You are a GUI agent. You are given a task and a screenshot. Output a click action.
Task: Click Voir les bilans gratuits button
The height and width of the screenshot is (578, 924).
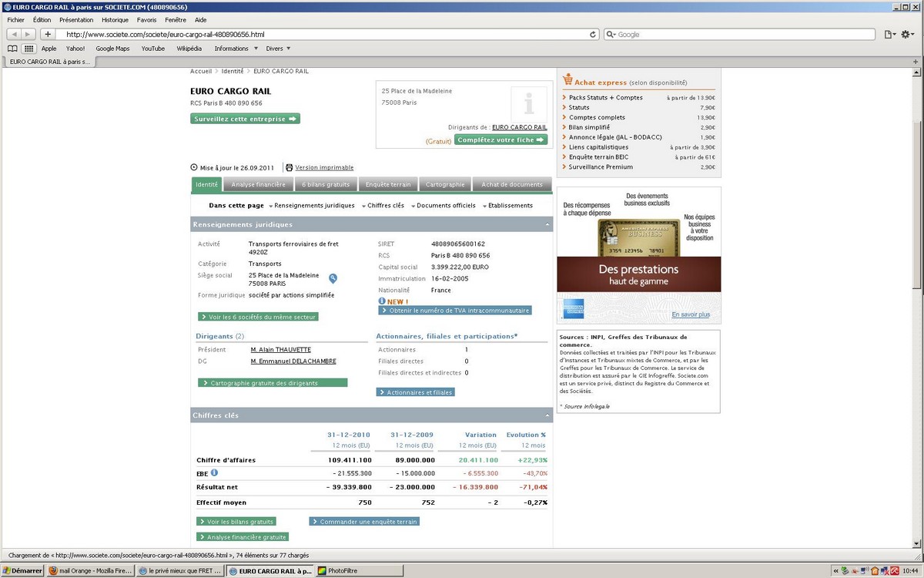tap(236, 522)
